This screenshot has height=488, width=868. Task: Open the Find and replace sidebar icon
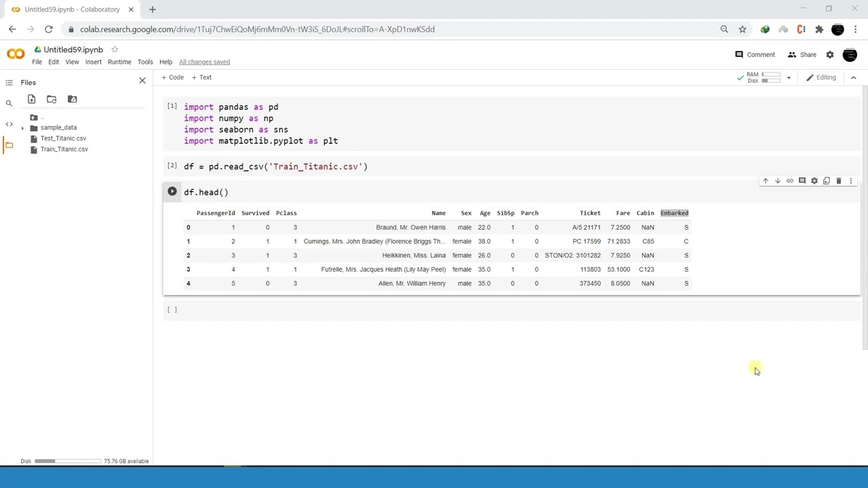tap(9, 104)
